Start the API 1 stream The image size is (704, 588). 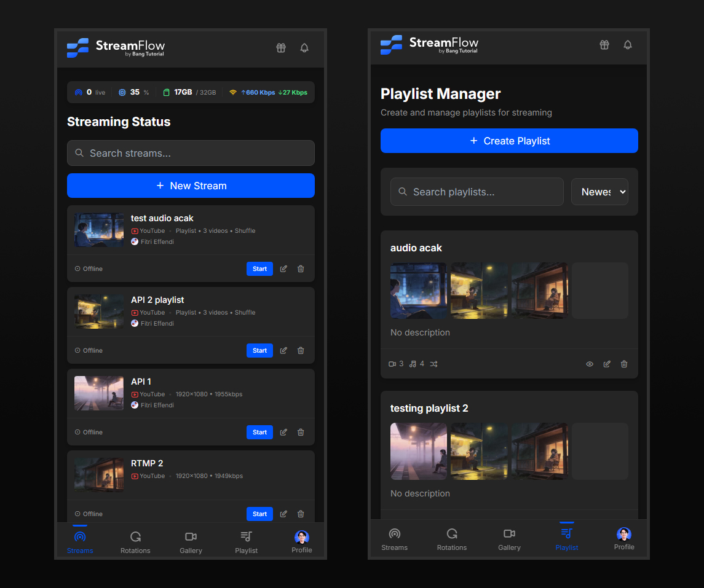click(x=259, y=432)
